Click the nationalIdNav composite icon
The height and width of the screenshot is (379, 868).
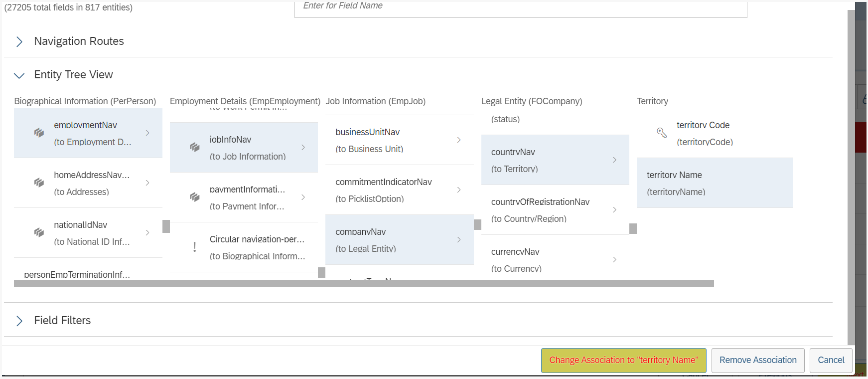[39, 232]
